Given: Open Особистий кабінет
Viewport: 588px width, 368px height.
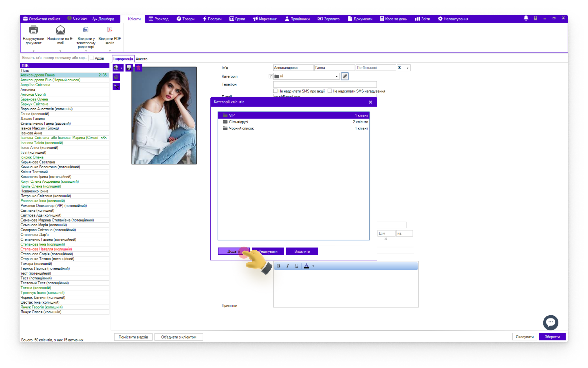Looking at the screenshot, I should [42, 19].
